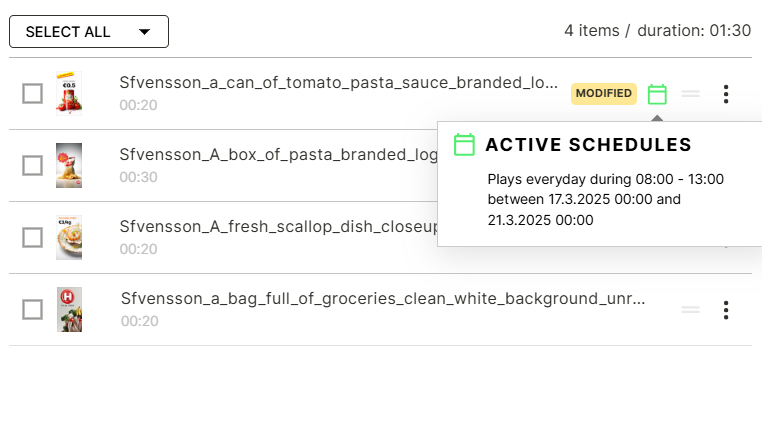Open the bag of groceries thumbnail
Image resolution: width=762 pixels, height=426 pixels.
(x=69, y=309)
